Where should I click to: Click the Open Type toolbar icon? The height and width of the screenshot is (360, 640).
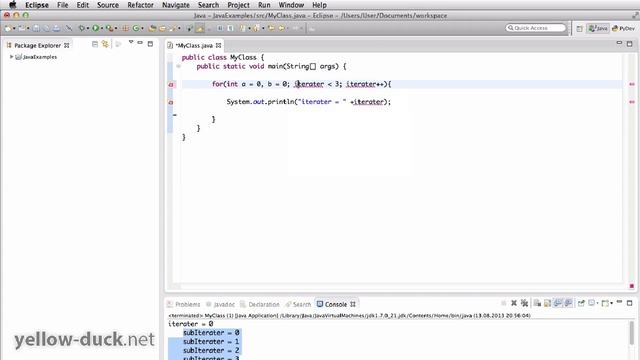click(152, 29)
